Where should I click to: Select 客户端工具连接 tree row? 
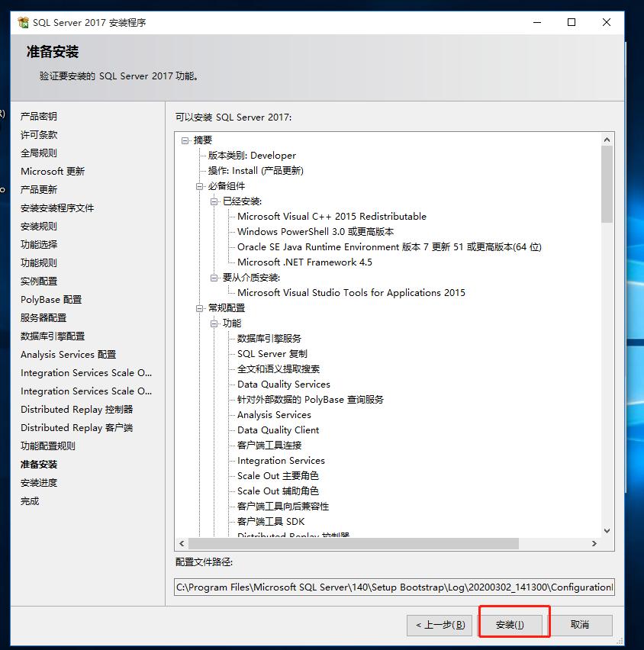[269, 446]
